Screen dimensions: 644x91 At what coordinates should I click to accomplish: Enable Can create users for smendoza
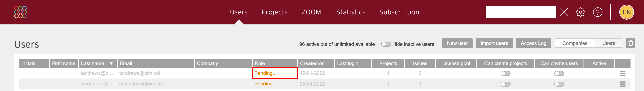pyautogui.click(x=559, y=84)
